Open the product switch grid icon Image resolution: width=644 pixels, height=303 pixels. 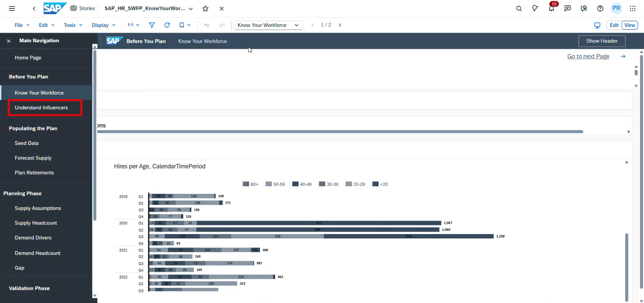point(632,8)
